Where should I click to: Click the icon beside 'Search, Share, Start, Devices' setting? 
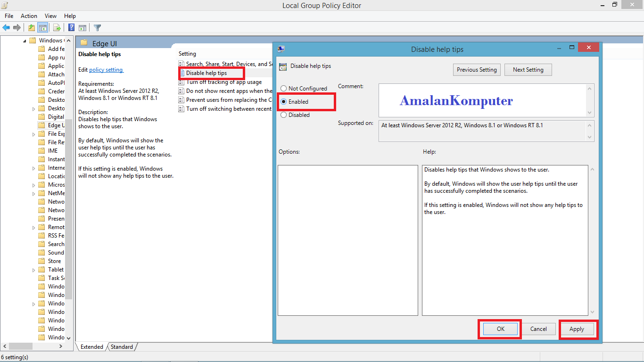pos(182,64)
